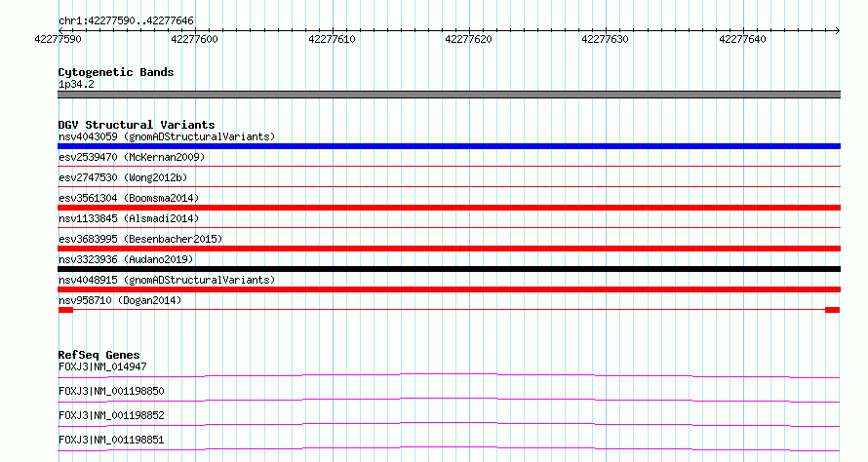Click ruler position 42277610

(x=332, y=39)
